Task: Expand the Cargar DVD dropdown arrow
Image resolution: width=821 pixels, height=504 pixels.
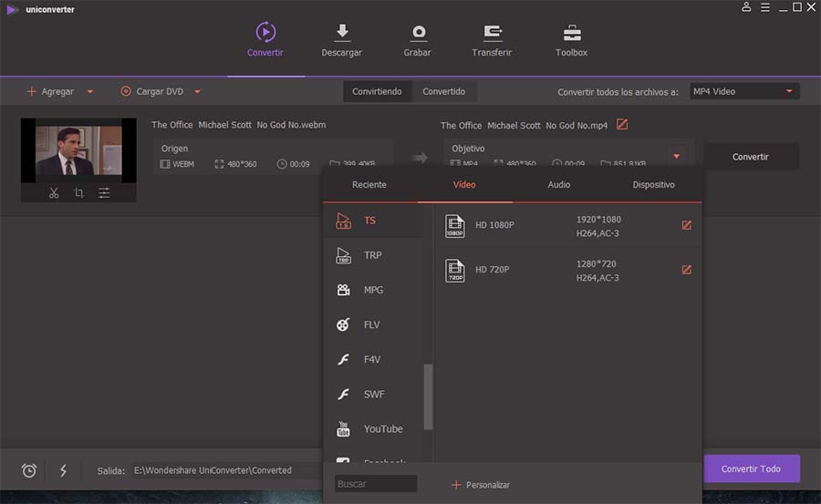Action: pos(197,91)
